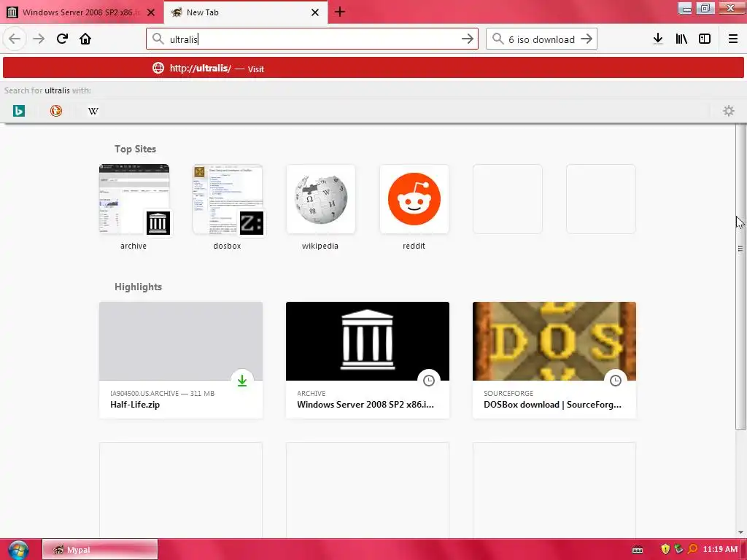Visit http://ultralis/ suggestion

(373, 68)
